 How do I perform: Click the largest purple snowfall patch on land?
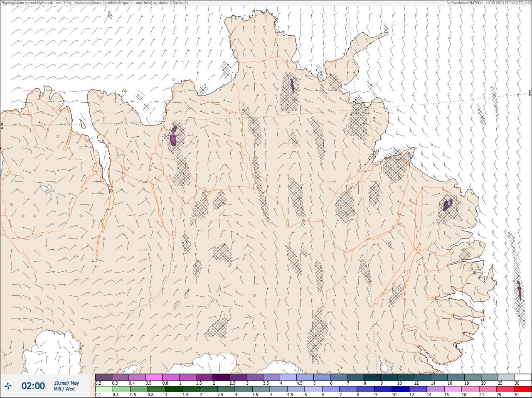tap(173, 136)
